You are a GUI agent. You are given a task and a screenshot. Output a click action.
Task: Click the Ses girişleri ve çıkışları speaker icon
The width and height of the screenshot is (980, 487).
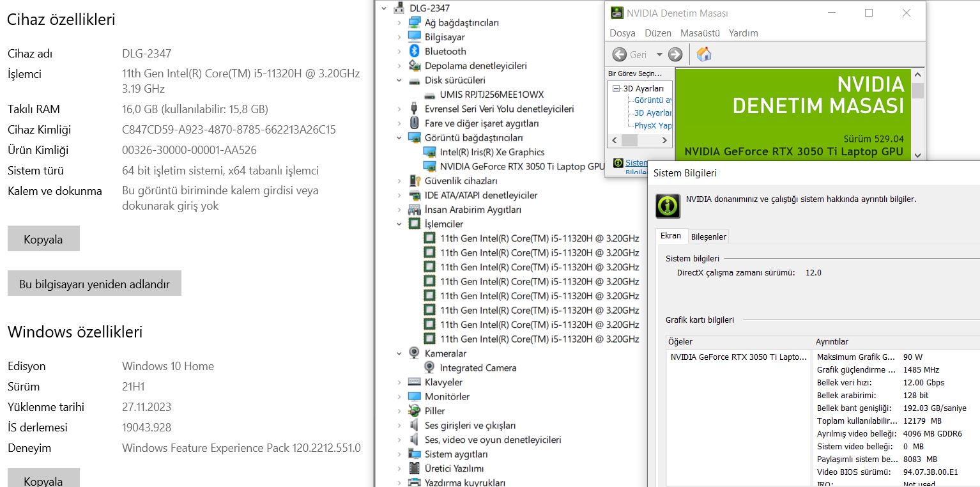[415, 425]
